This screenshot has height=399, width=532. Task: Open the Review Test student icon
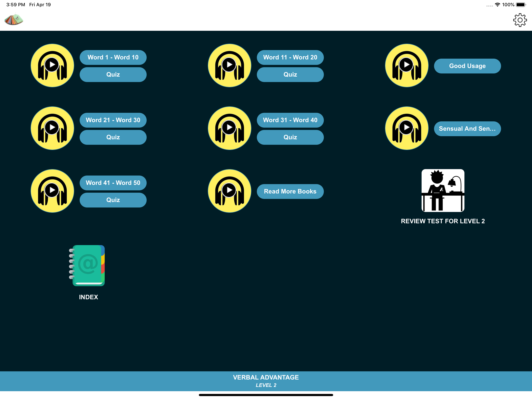[x=443, y=191]
